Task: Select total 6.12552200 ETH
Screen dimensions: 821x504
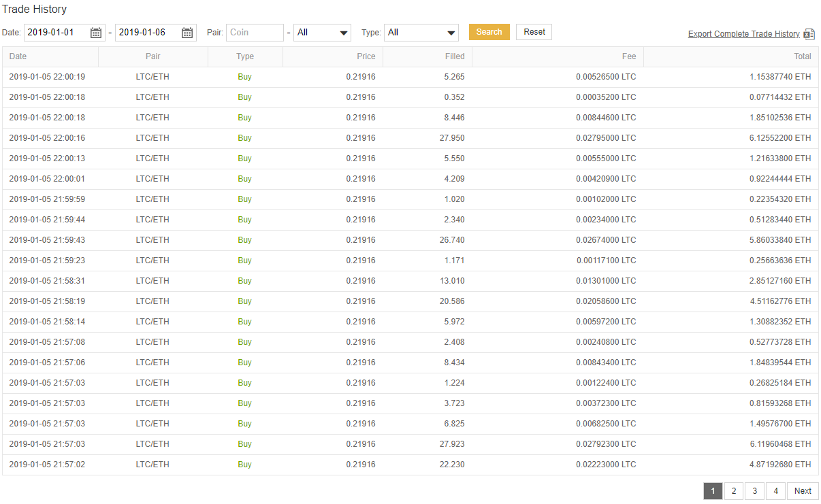Action: (x=780, y=138)
